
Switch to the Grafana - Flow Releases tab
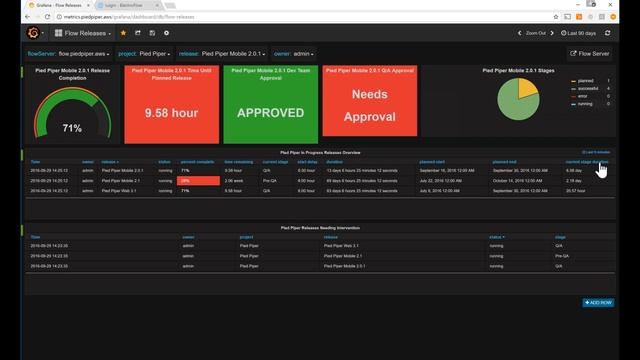pyautogui.click(x=59, y=5)
